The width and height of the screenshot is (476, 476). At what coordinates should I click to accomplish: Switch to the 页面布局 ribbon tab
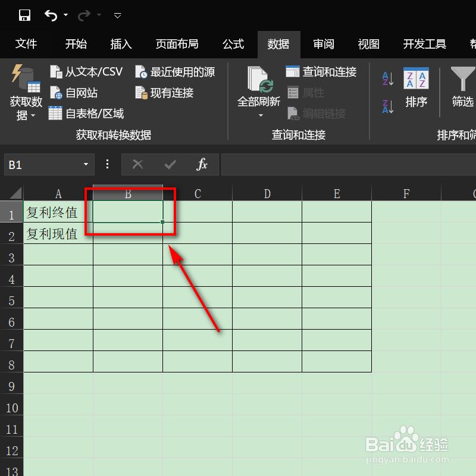pos(177,44)
